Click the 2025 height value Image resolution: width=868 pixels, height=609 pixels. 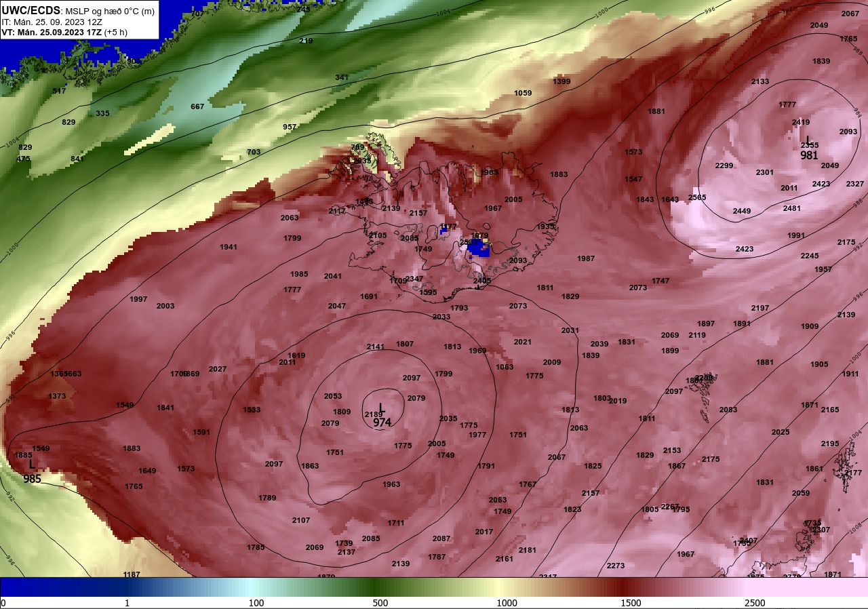coord(781,432)
